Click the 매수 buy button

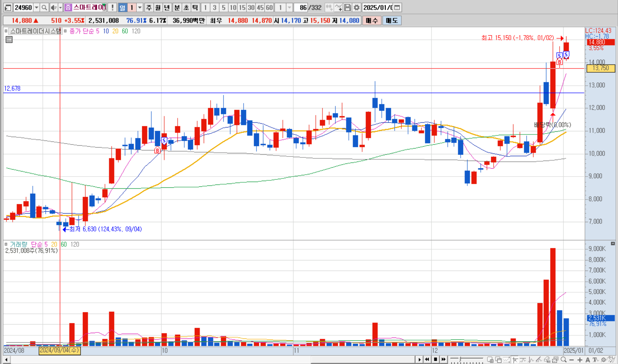(372, 21)
